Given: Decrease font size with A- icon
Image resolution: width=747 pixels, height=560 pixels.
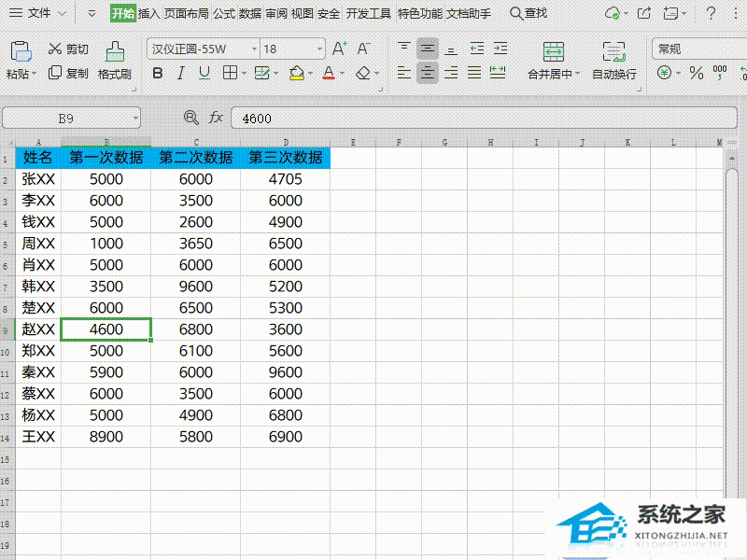Looking at the screenshot, I should [x=364, y=49].
